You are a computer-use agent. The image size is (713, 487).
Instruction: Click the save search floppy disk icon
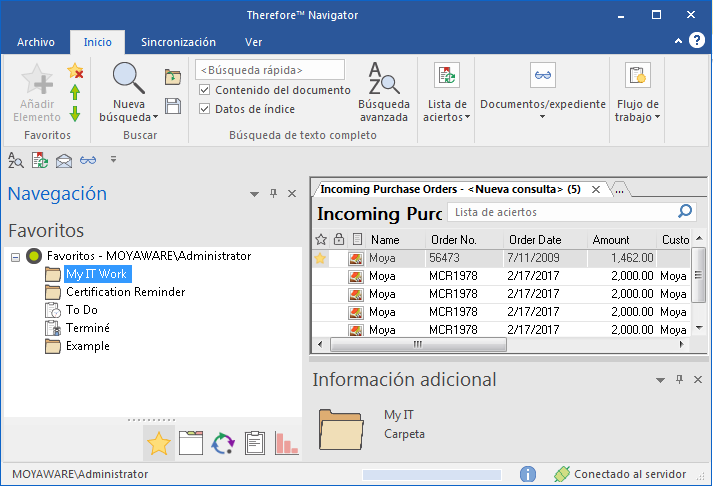173,106
